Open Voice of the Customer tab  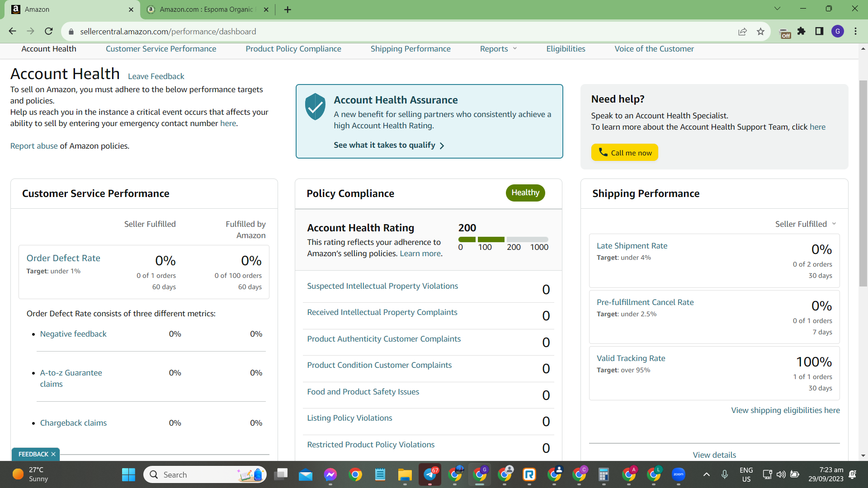(x=654, y=49)
